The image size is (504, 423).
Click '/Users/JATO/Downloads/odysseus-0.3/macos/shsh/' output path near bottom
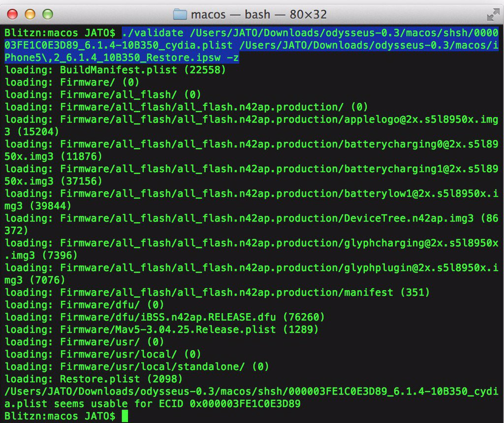(x=146, y=391)
